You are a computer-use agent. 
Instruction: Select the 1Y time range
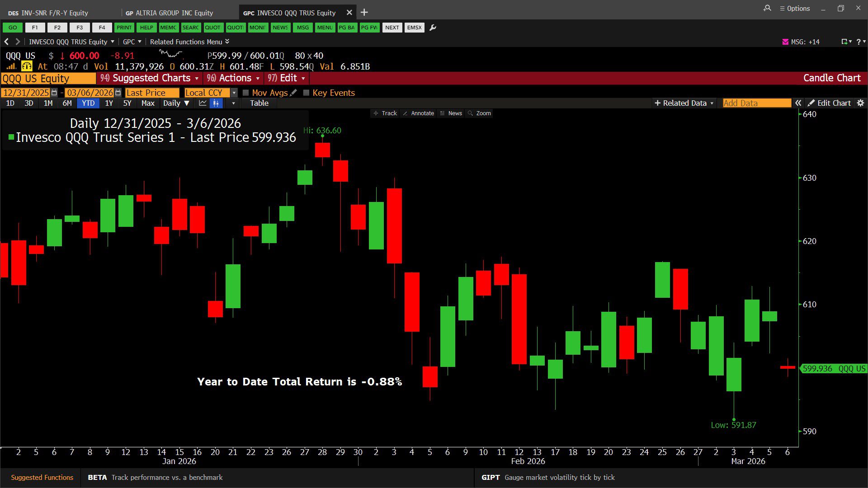(x=109, y=103)
